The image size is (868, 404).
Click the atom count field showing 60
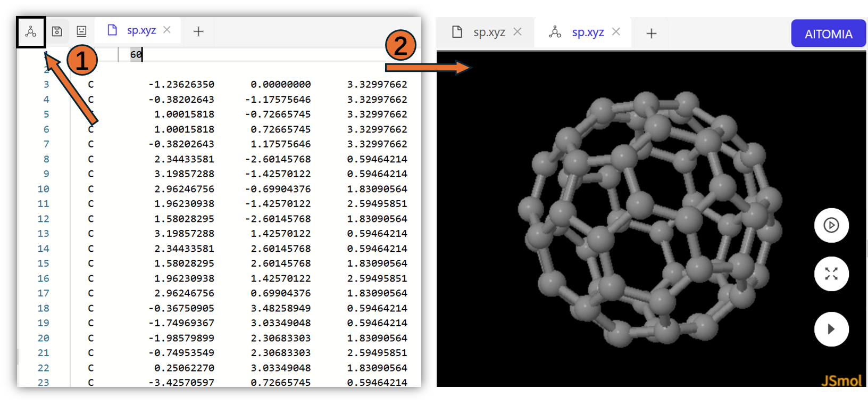[x=136, y=54]
